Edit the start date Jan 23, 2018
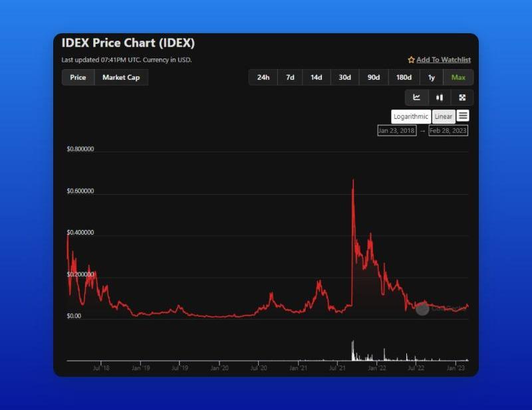532x410 pixels. 397,131
